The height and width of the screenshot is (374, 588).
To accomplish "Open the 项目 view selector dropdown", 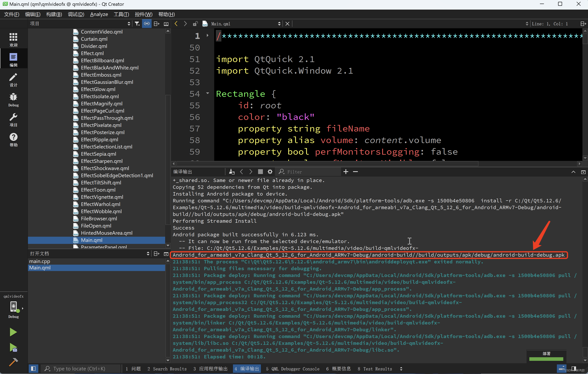I will pyautogui.click(x=80, y=24).
